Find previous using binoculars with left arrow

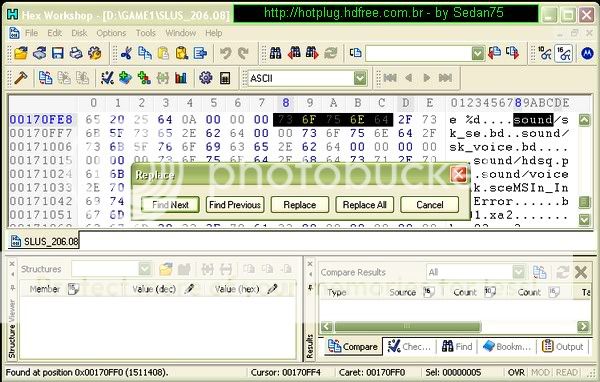294,53
